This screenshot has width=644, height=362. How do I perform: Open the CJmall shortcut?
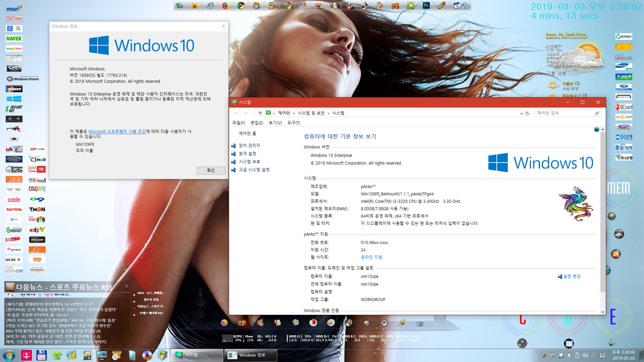(37, 159)
